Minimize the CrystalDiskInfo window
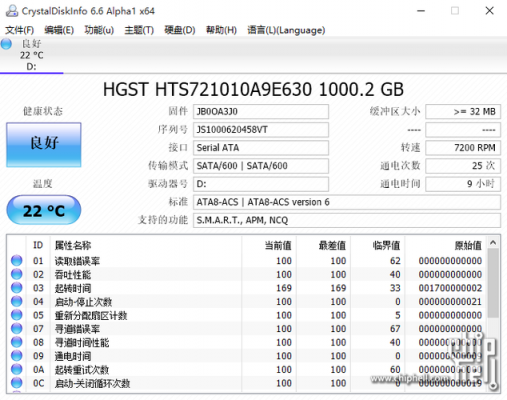The image size is (507, 400). (421, 11)
